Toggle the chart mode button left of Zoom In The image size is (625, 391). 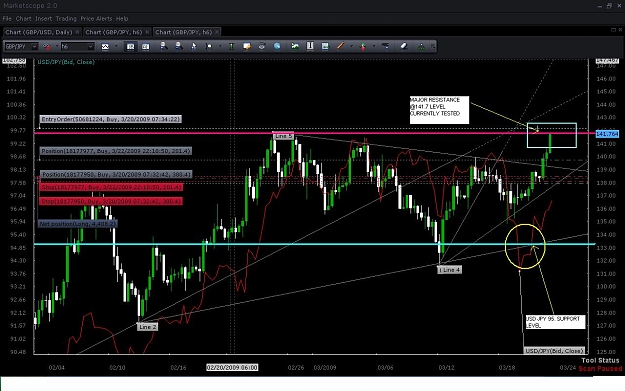click(x=145, y=47)
